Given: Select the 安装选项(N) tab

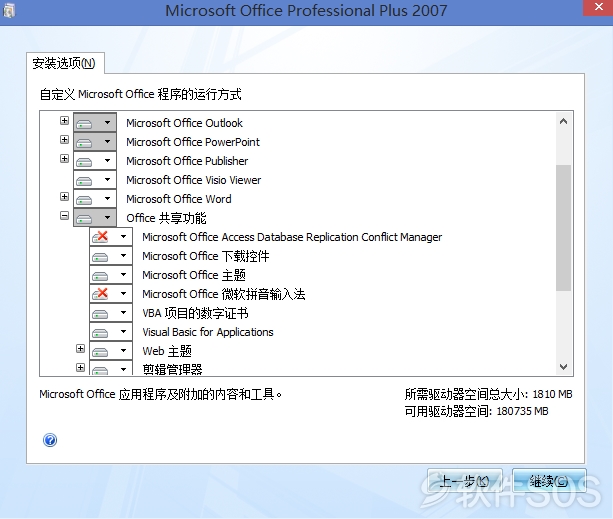Looking at the screenshot, I should (x=65, y=63).
